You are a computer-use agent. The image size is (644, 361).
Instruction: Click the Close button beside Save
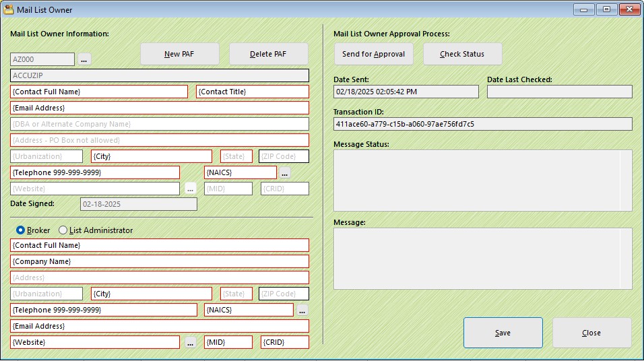(592, 333)
